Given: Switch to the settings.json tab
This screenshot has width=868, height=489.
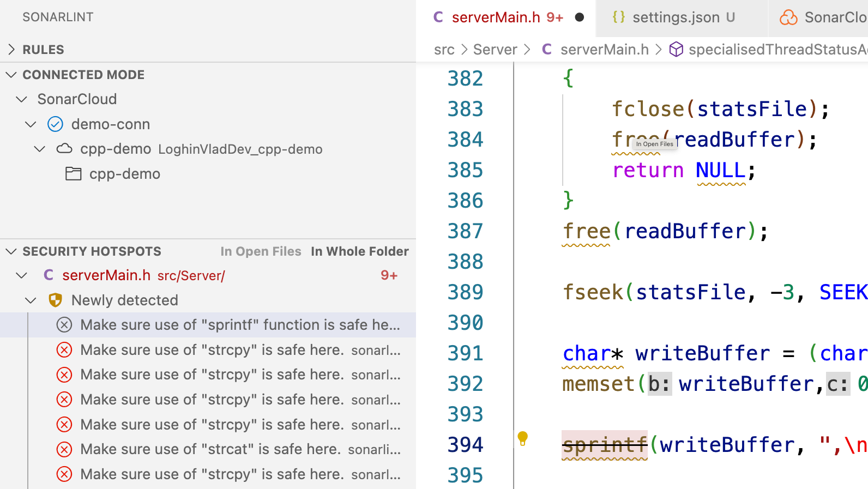Looking at the screenshot, I should tap(682, 17).
